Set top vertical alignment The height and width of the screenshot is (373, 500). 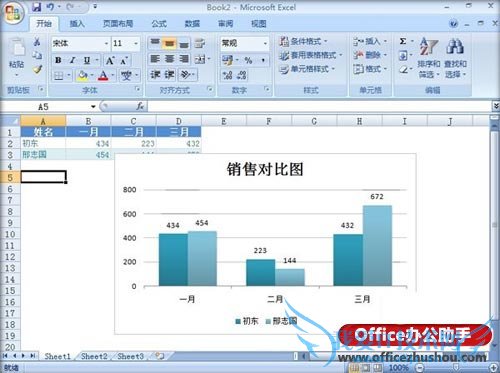pos(155,43)
